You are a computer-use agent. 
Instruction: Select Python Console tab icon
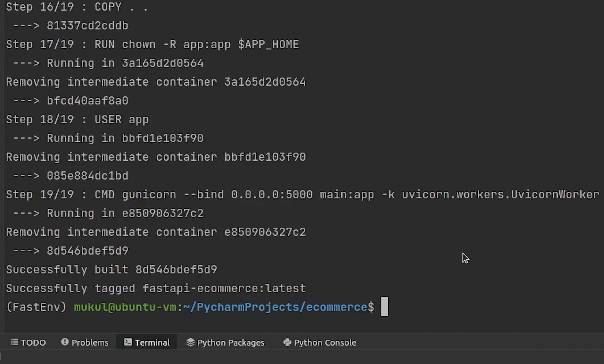[x=287, y=342]
